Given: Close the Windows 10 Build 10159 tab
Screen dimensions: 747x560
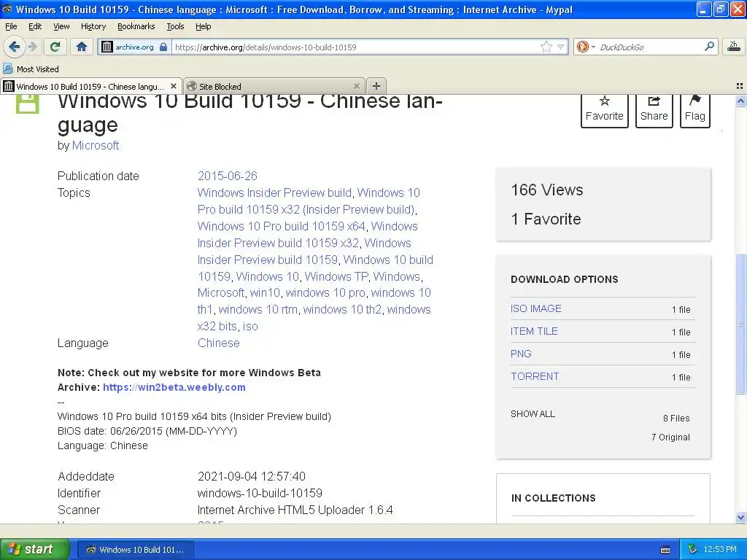Looking at the screenshot, I should point(174,86).
